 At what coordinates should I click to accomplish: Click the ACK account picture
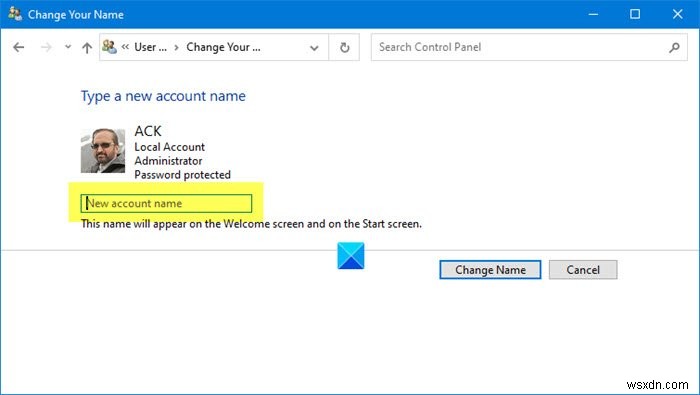pos(103,151)
